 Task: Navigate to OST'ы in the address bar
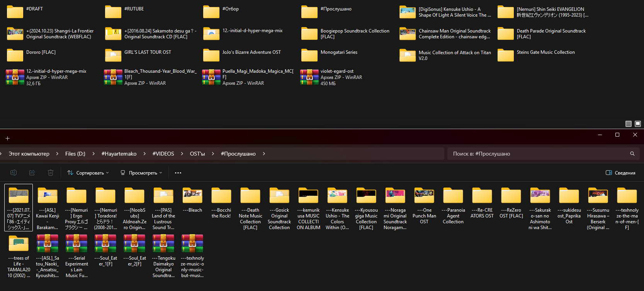pos(197,154)
